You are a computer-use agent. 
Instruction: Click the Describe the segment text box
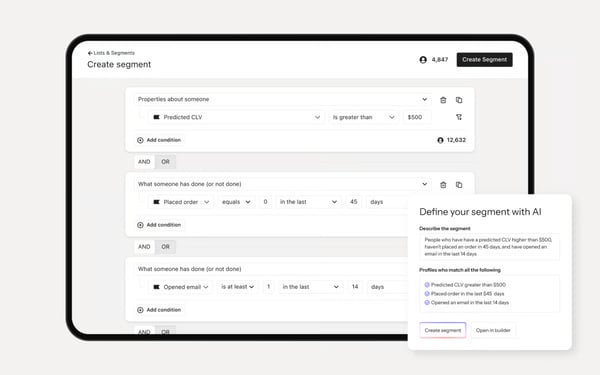(x=489, y=247)
